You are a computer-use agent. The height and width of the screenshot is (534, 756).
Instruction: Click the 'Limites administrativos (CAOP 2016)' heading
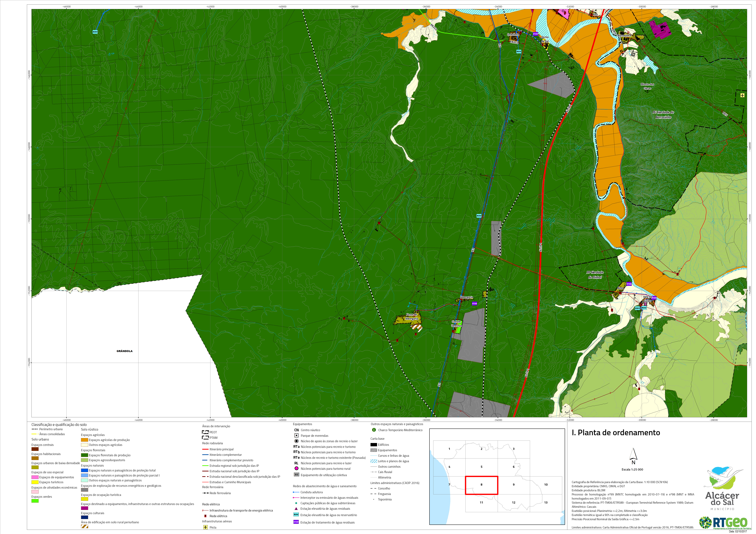pyautogui.click(x=395, y=483)
